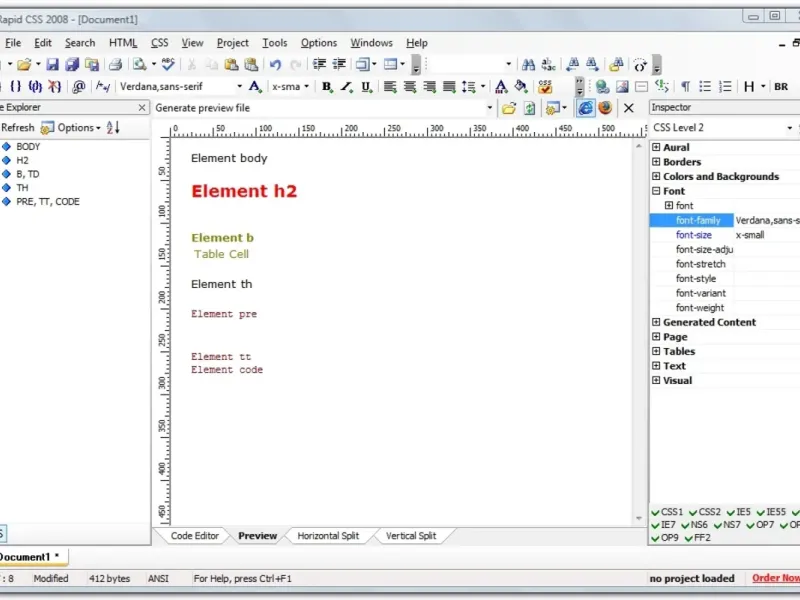Screen dimensions: 800x600
Task: Expand Colors and Backgrounds group
Action: pyautogui.click(x=656, y=177)
